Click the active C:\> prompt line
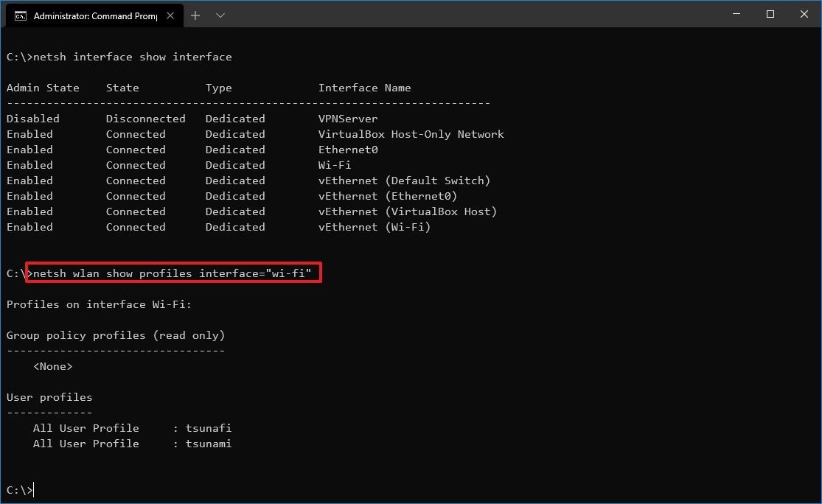The width and height of the screenshot is (822, 504). [x=18, y=489]
